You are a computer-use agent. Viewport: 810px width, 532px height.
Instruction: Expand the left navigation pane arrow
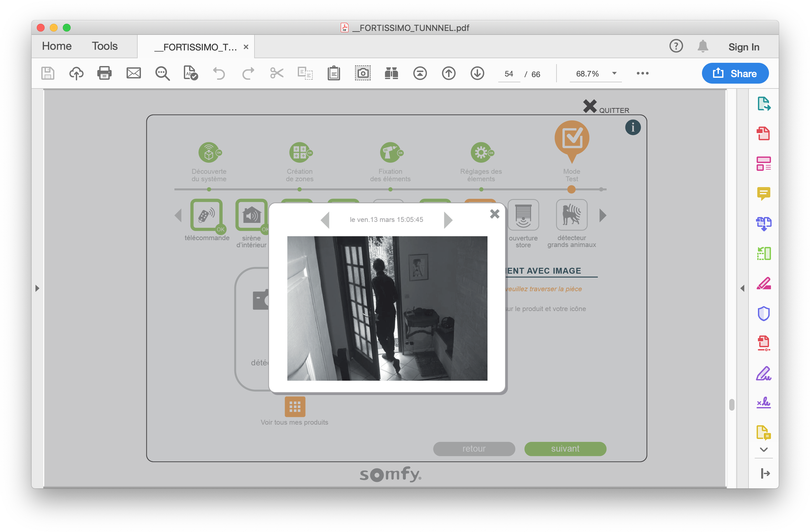pos(37,288)
